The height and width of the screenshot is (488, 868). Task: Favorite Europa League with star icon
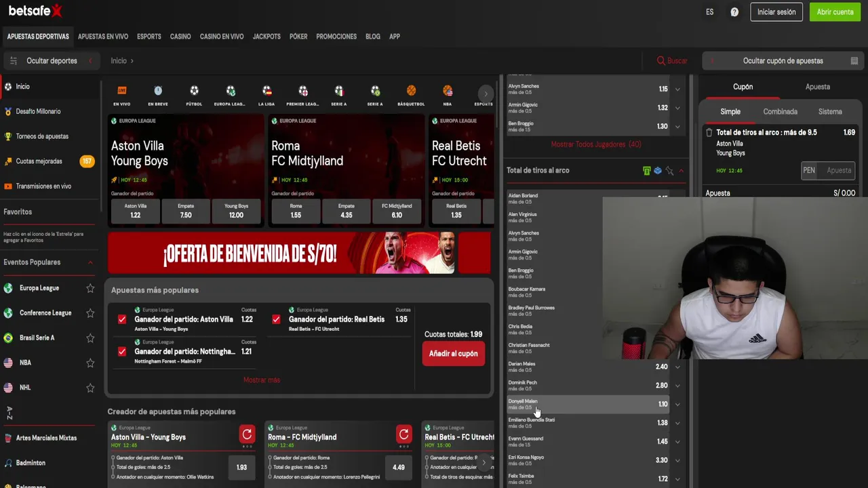point(90,288)
